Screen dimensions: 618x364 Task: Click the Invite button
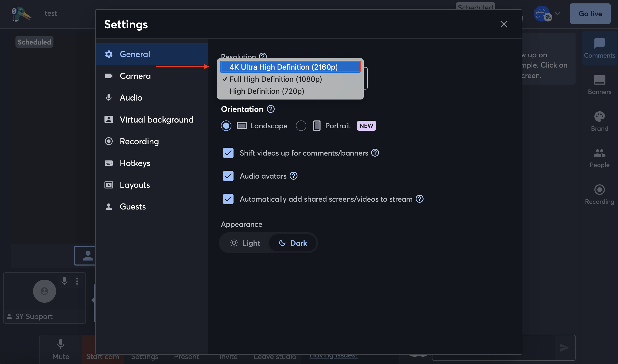pyautogui.click(x=228, y=357)
